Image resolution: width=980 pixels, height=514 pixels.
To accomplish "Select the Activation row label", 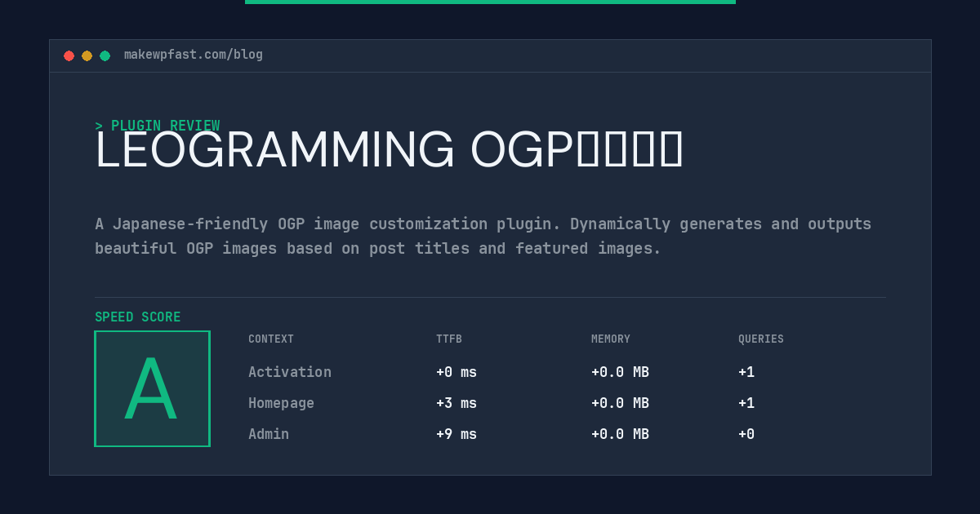I will click(290, 372).
